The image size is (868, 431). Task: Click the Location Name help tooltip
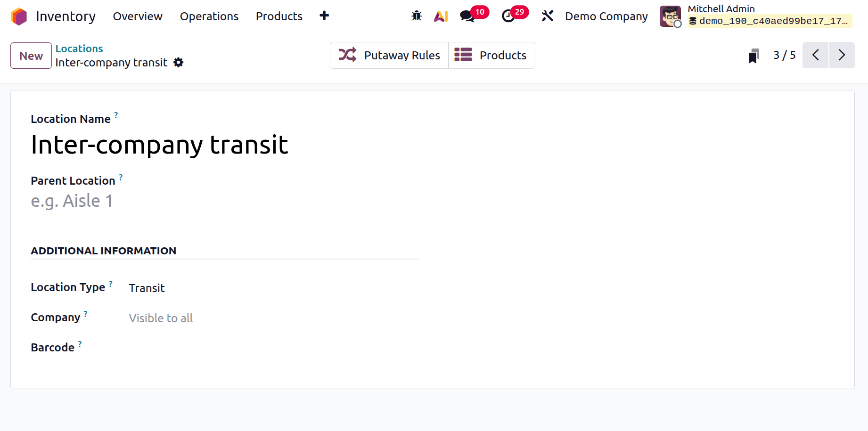coord(116,114)
